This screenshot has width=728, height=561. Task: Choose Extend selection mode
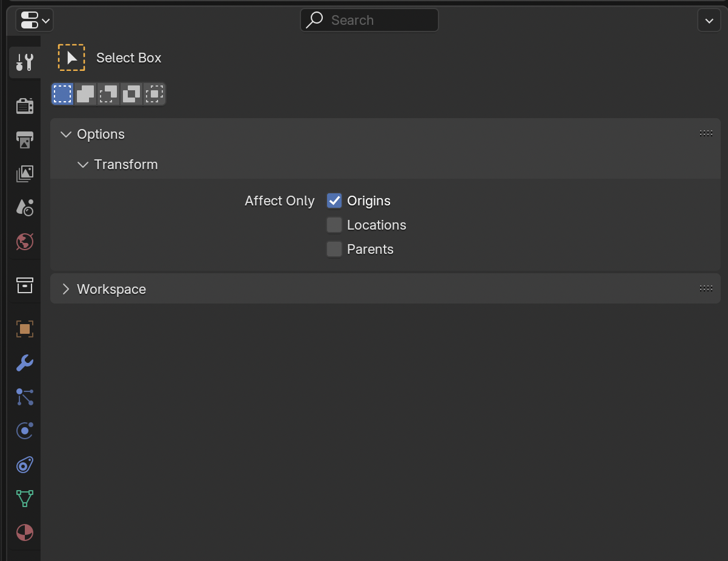tap(85, 94)
